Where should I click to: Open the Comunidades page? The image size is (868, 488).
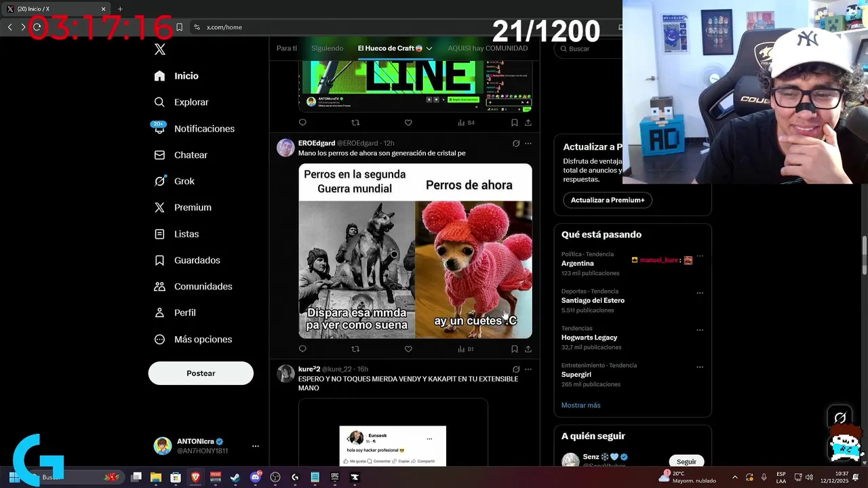tap(193, 287)
